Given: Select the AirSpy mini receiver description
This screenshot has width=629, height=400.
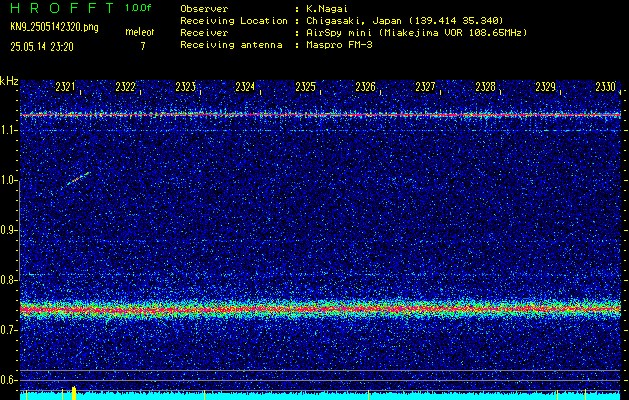Looking at the screenshot, I should point(417,32).
